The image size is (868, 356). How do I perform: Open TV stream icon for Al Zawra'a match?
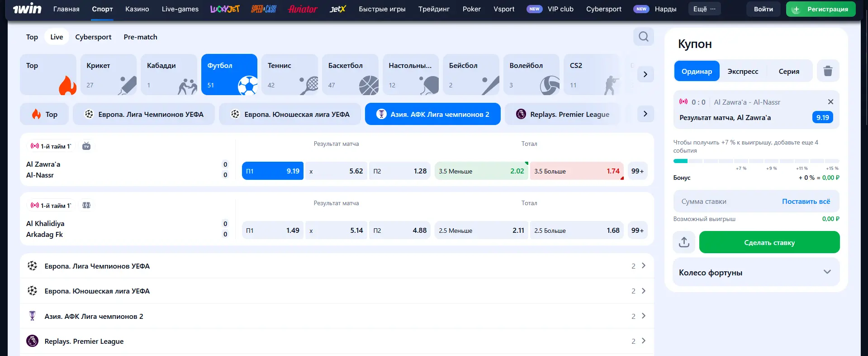tap(86, 146)
